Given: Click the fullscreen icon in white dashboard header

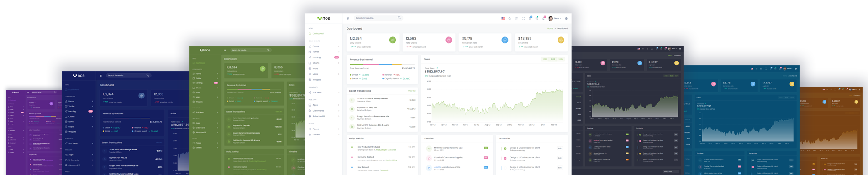Looking at the screenshot, I should click(x=523, y=18).
